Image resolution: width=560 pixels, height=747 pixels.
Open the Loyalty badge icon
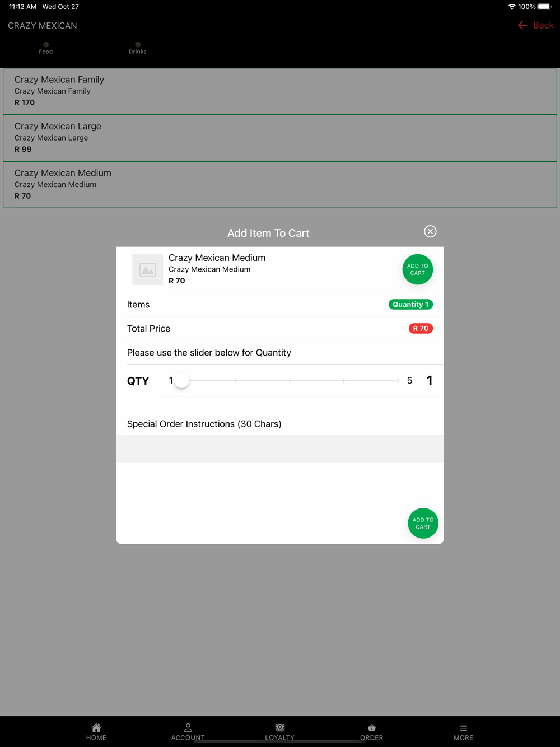[280, 727]
